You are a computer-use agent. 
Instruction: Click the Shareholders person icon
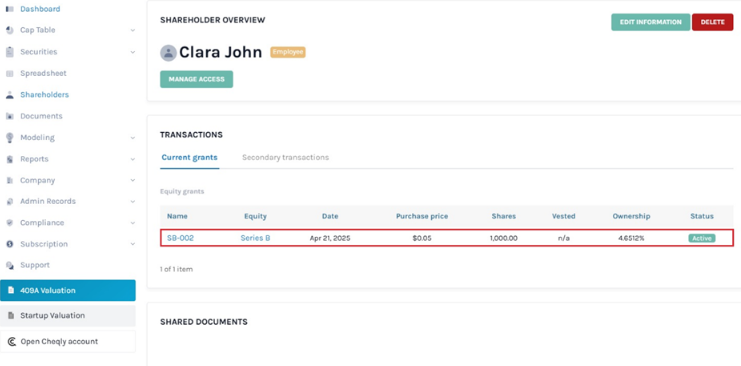pos(10,95)
